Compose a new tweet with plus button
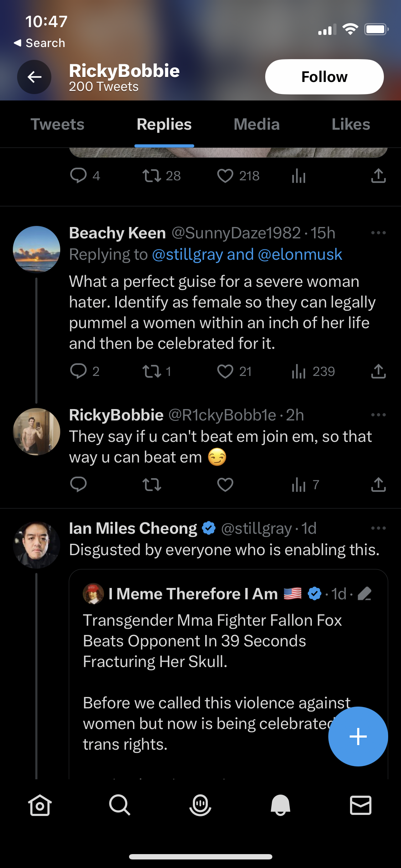 (x=358, y=736)
